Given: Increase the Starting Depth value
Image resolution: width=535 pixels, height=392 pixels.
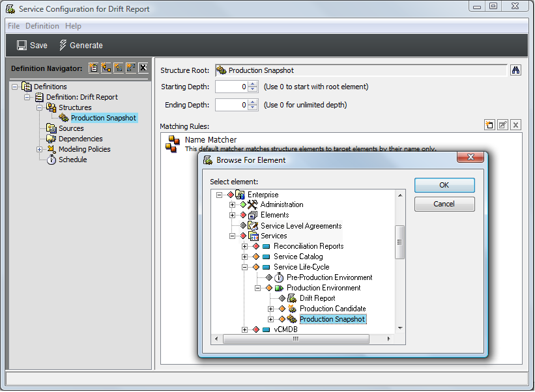Looking at the screenshot, I should (x=253, y=84).
